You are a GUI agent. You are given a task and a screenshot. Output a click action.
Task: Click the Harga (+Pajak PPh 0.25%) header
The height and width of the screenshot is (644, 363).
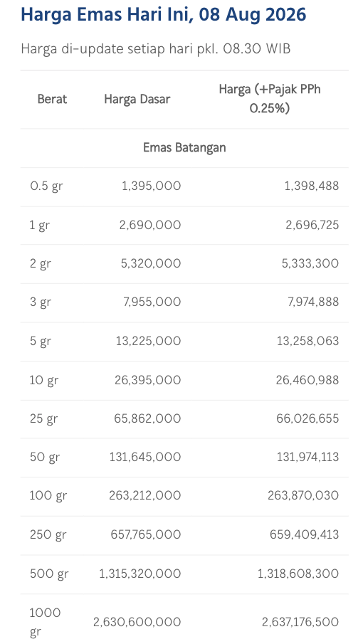(x=270, y=99)
